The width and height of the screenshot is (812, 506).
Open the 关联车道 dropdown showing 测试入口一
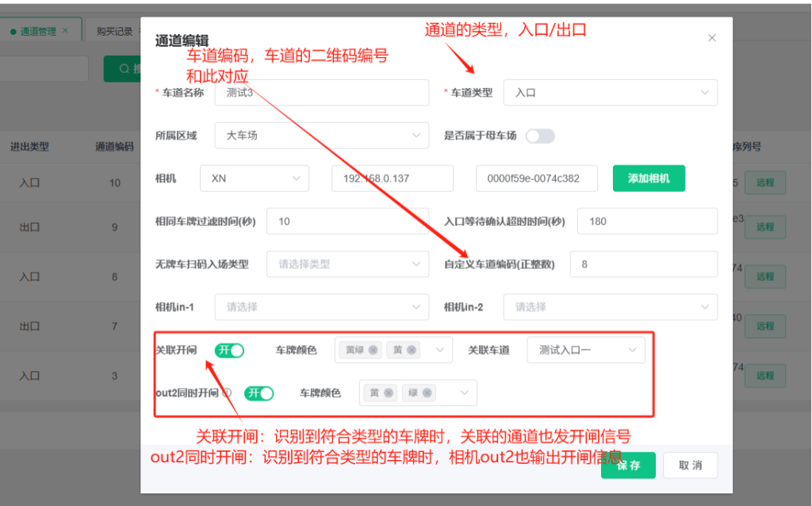click(x=586, y=350)
